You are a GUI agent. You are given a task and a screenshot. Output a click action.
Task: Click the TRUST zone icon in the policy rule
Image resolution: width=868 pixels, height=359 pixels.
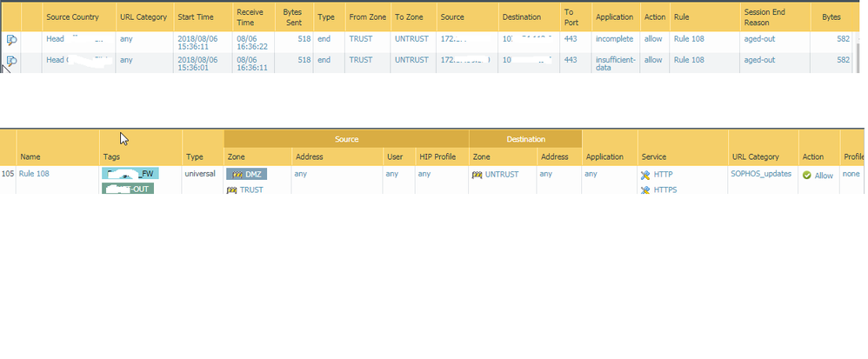(232, 190)
